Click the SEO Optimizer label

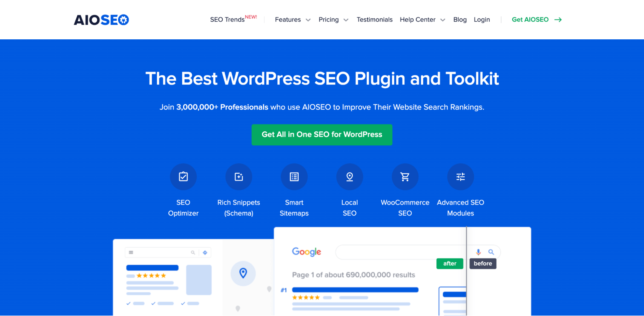183,208
